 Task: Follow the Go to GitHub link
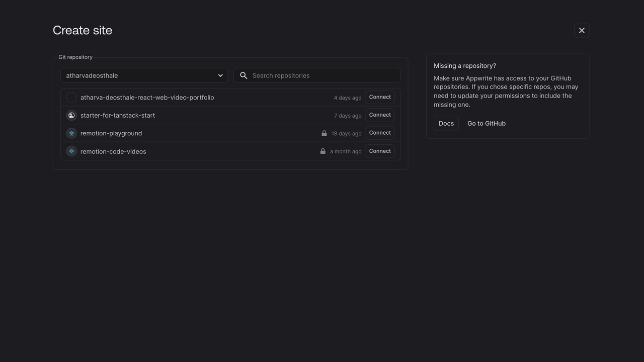click(x=486, y=123)
